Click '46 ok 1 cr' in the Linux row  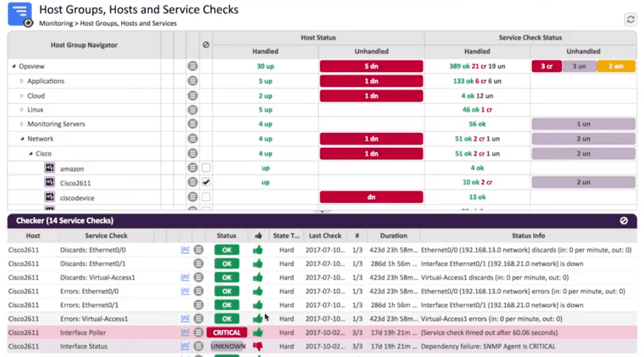point(477,110)
